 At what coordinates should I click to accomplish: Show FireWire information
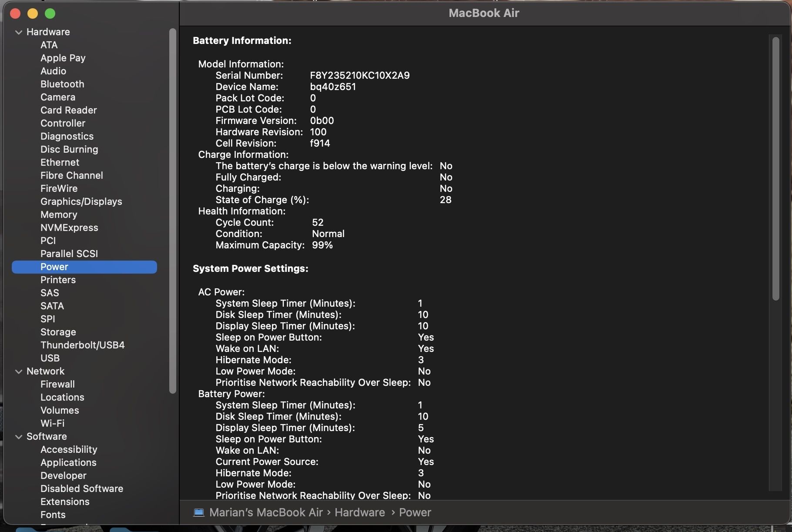tap(59, 188)
